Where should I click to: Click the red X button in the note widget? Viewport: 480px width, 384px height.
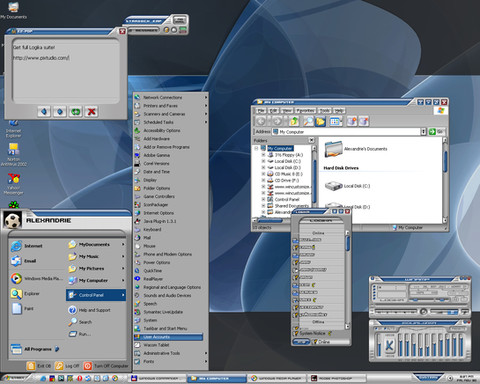coord(91,112)
